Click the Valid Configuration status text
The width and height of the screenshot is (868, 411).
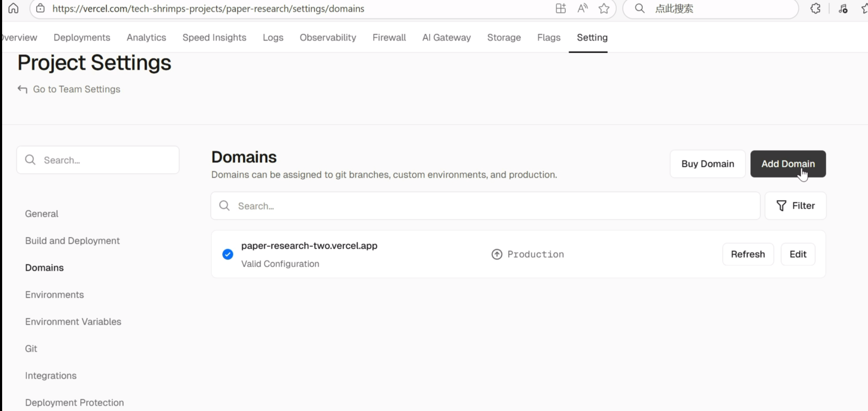pos(280,264)
